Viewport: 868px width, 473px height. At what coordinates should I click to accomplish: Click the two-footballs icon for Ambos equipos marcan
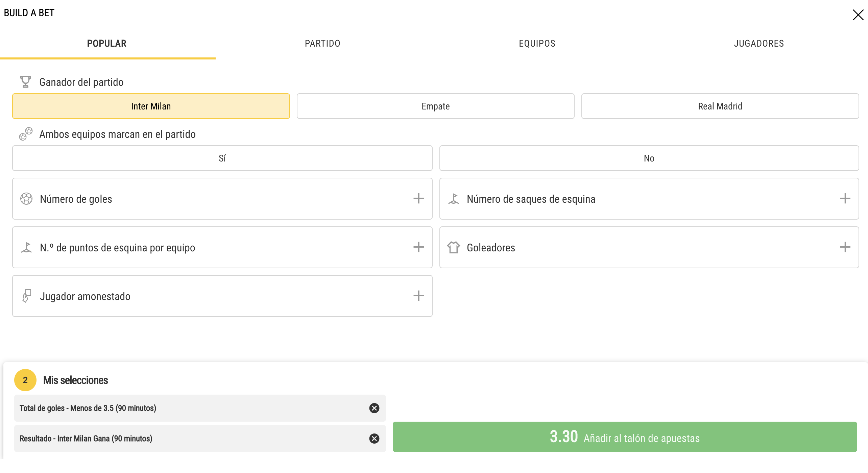click(26, 134)
